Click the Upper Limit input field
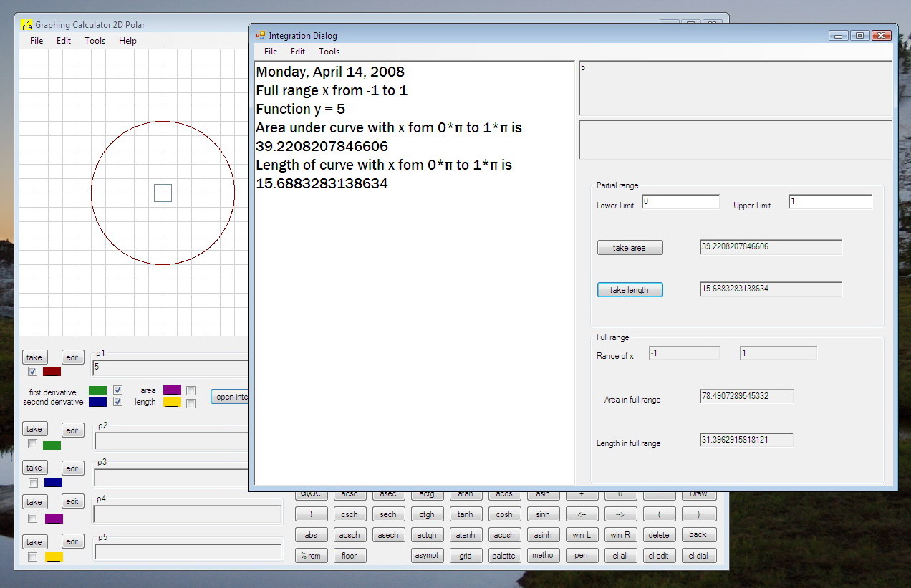Screen dimensions: 911x588 click(x=831, y=202)
